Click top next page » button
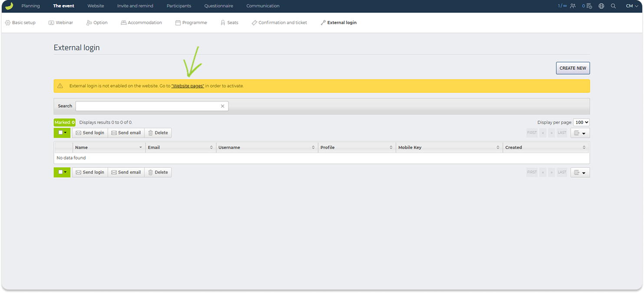 tap(552, 133)
